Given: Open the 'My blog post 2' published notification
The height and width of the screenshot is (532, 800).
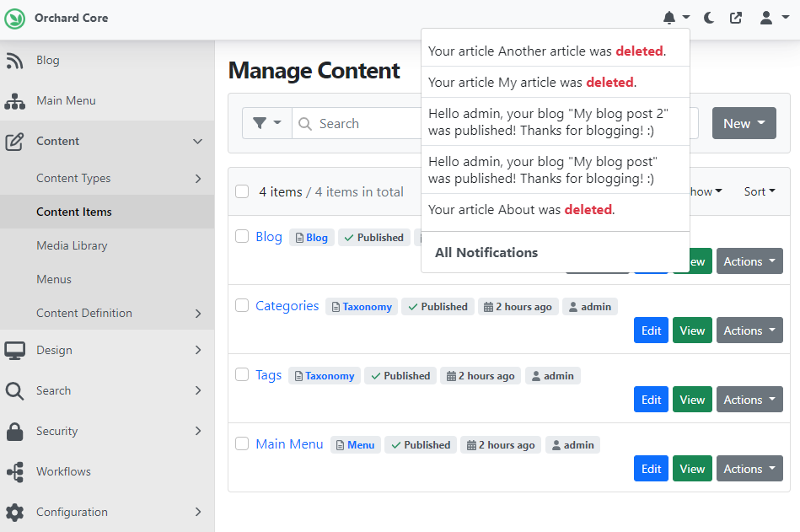Looking at the screenshot, I should [556, 122].
